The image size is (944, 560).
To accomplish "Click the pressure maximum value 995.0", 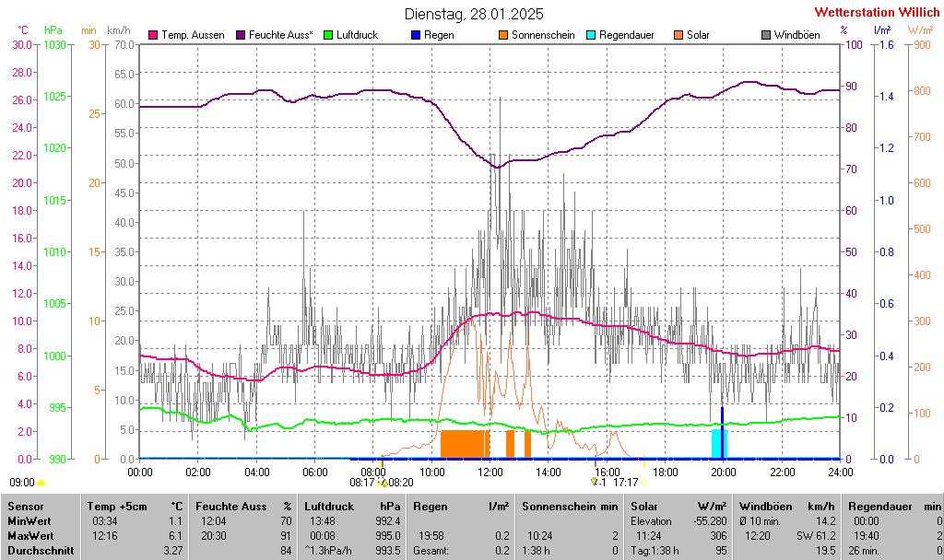I will [x=388, y=535].
